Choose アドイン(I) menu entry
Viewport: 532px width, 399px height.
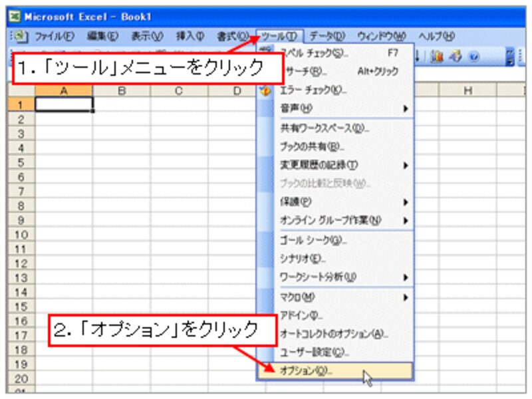click(335, 316)
